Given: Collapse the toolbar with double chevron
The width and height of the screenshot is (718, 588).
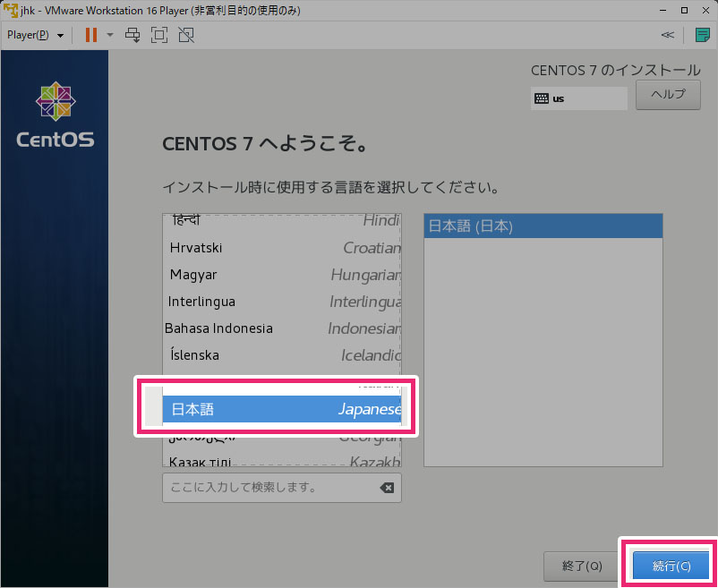Looking at the screenshot, I should (x=667, y=35).
